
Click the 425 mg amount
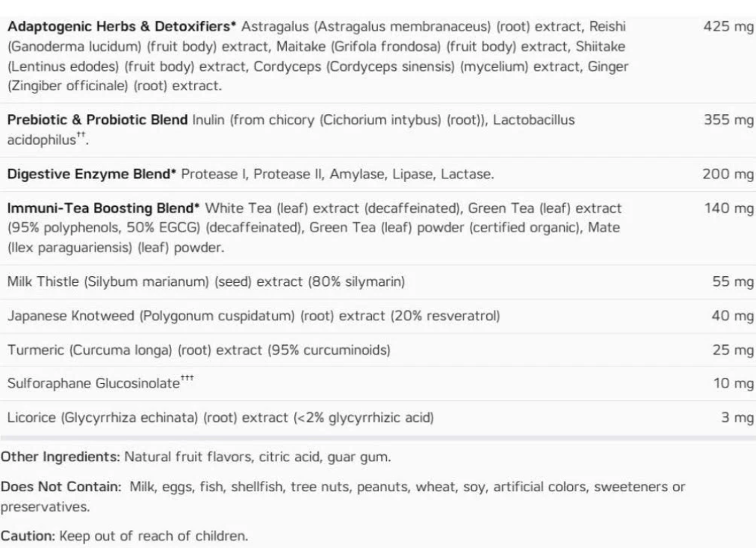tap(728, 26)
